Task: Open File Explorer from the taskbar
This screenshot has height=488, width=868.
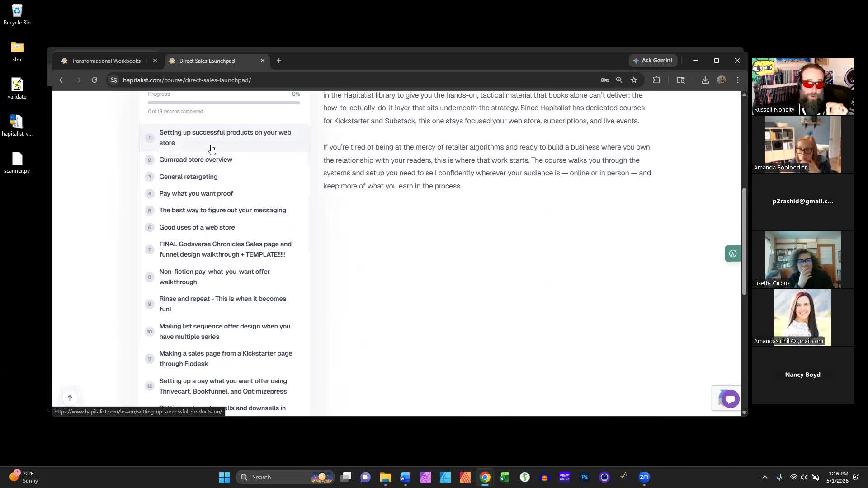Action: click(385, 477)
